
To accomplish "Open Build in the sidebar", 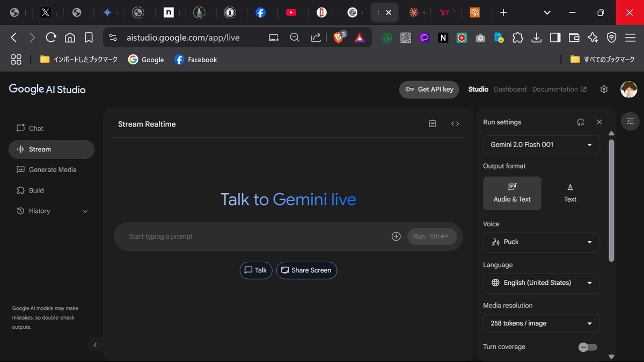I will coord(51,190).
